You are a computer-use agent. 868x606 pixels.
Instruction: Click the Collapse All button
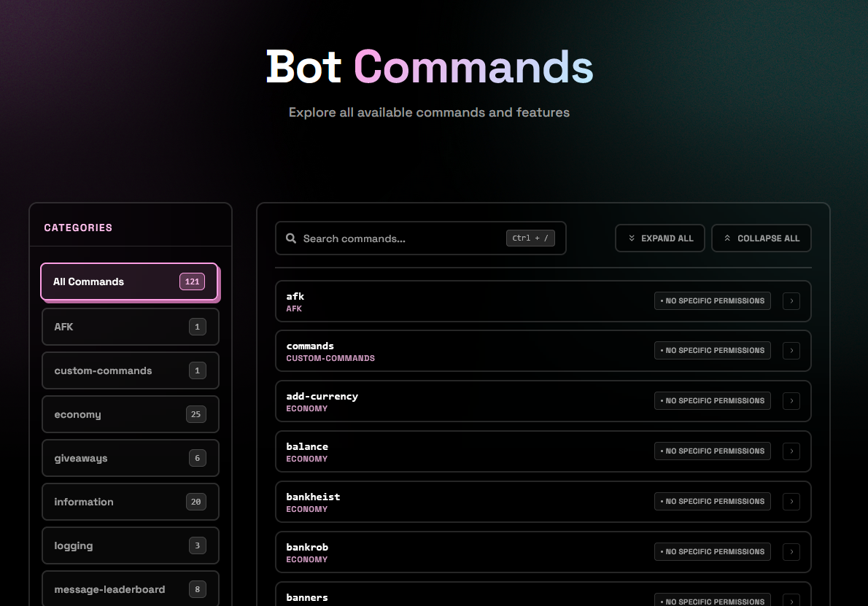pyautogui.click(x=761, y=238)
